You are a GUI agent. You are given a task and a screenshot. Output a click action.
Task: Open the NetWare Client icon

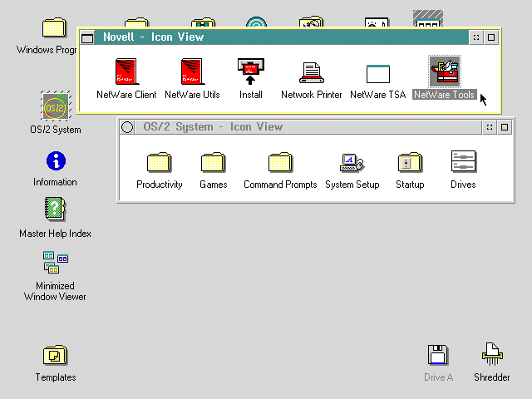click(126, 71)
